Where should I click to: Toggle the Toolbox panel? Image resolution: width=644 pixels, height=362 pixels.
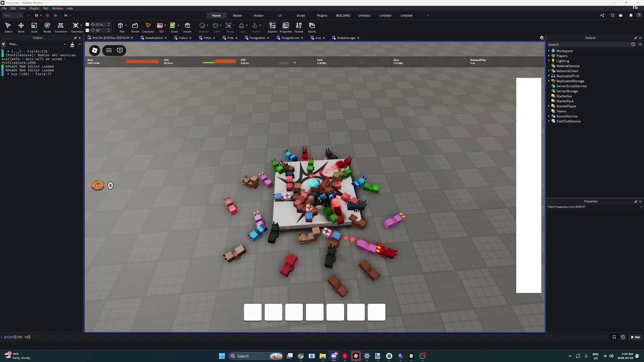299,27
